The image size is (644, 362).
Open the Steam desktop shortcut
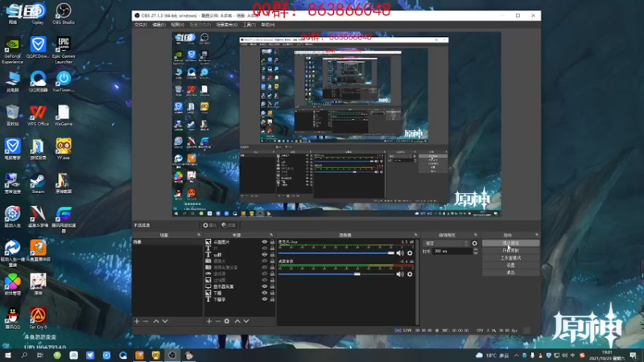38,183
